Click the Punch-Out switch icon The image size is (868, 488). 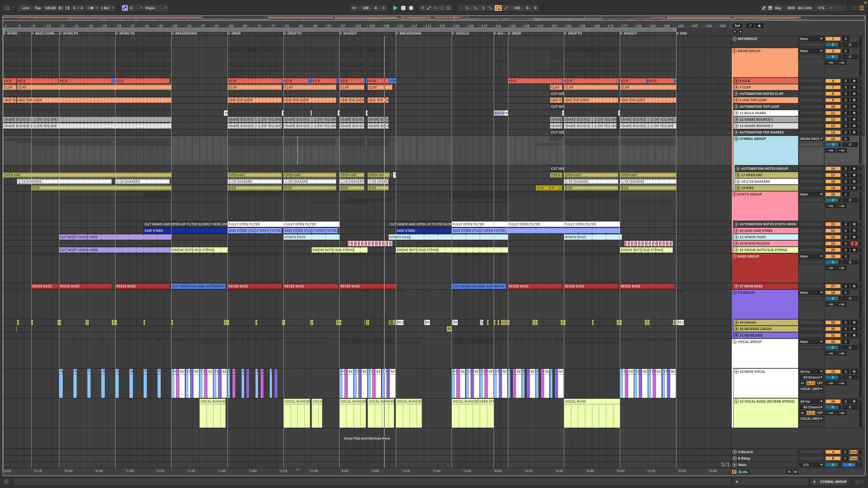pos(506,8)
